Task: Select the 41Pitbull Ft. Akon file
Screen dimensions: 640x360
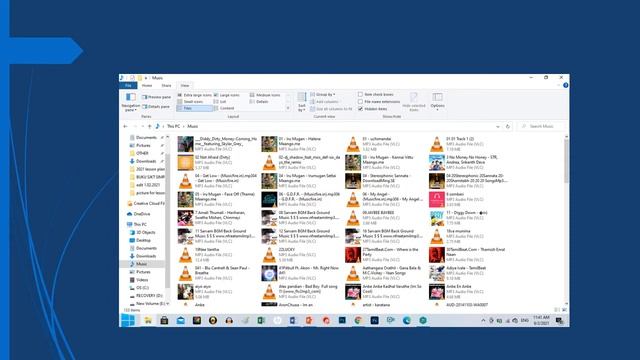Action: (300, 273)
